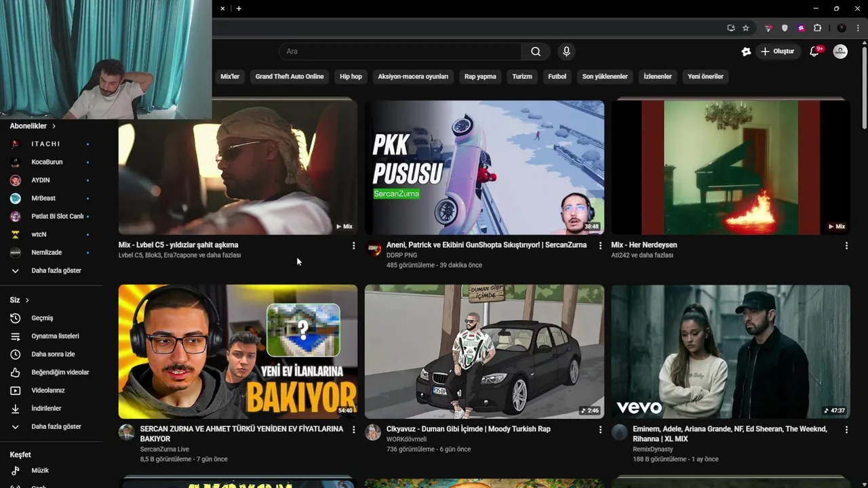This screenshot has height=488, width=868.
Task: Select the Yeni öneriler chip
Action: [705, 77]
